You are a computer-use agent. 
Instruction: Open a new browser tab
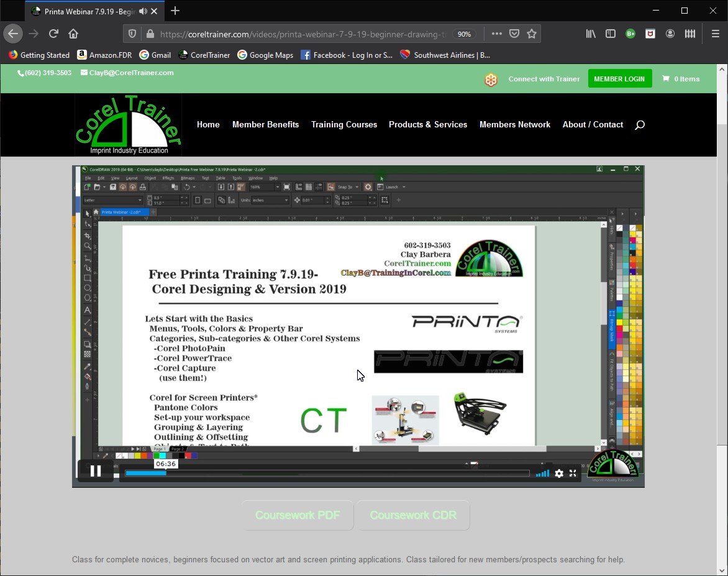pos(175,11)
